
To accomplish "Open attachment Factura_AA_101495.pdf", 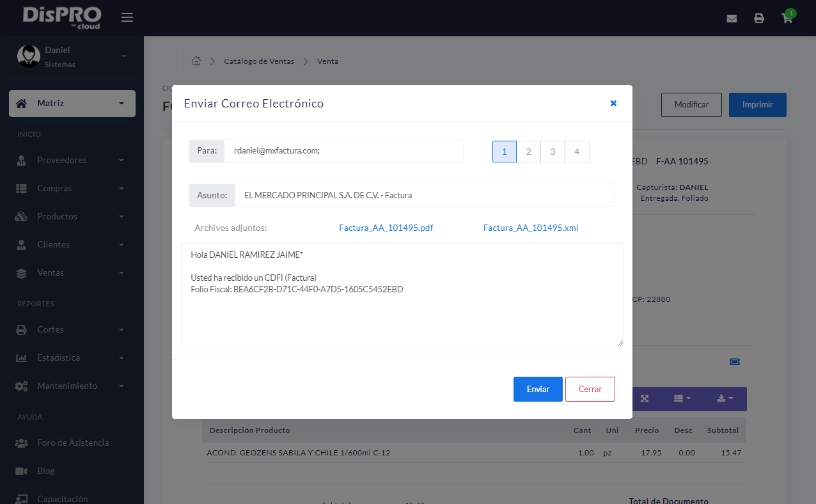I will [x=386, y=227].
